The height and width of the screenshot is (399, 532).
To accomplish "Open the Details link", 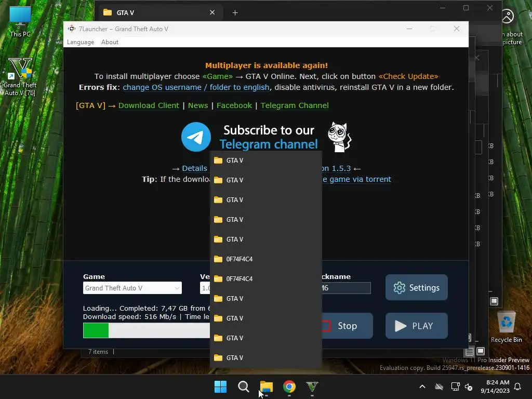I will point(194,168).
